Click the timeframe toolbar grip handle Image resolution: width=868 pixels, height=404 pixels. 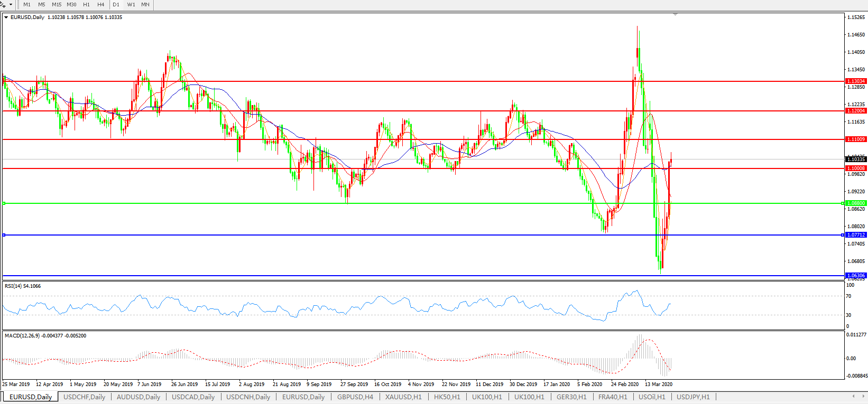coord(19,5)
